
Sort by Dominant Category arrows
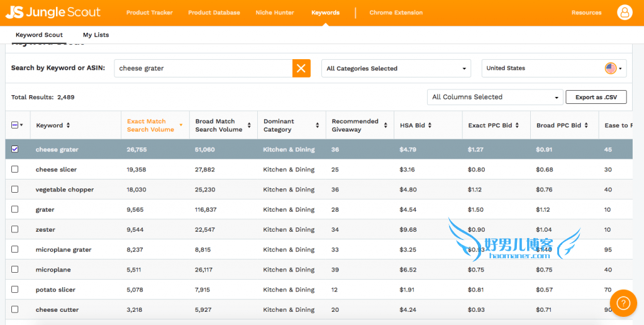[x=318, y=125]
